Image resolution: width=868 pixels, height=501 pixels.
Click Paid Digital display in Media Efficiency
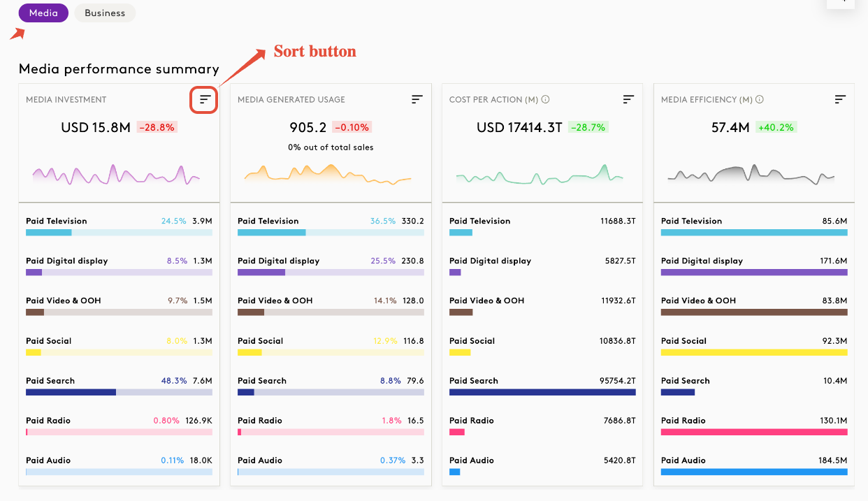(702, 261)
